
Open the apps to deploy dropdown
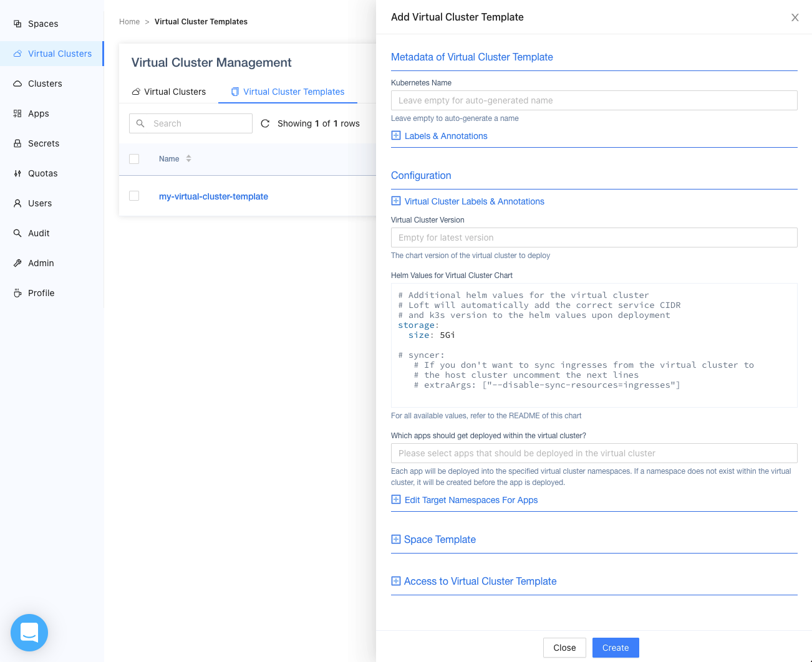(x=594, y=453)
